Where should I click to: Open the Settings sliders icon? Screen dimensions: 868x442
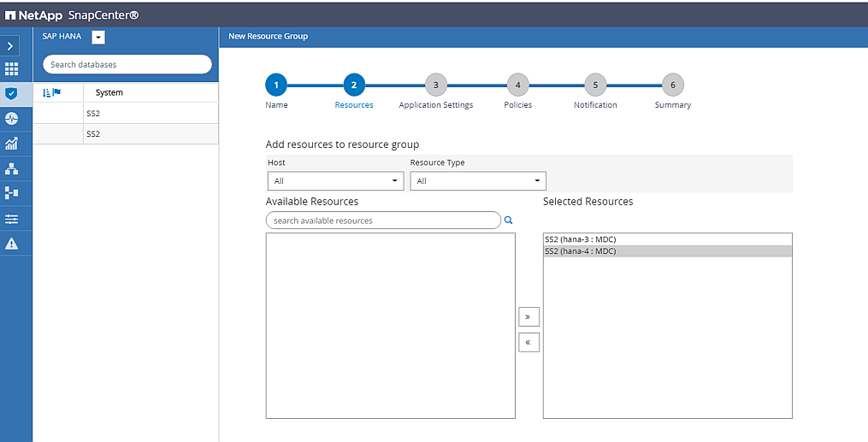(x=11, y=219)
